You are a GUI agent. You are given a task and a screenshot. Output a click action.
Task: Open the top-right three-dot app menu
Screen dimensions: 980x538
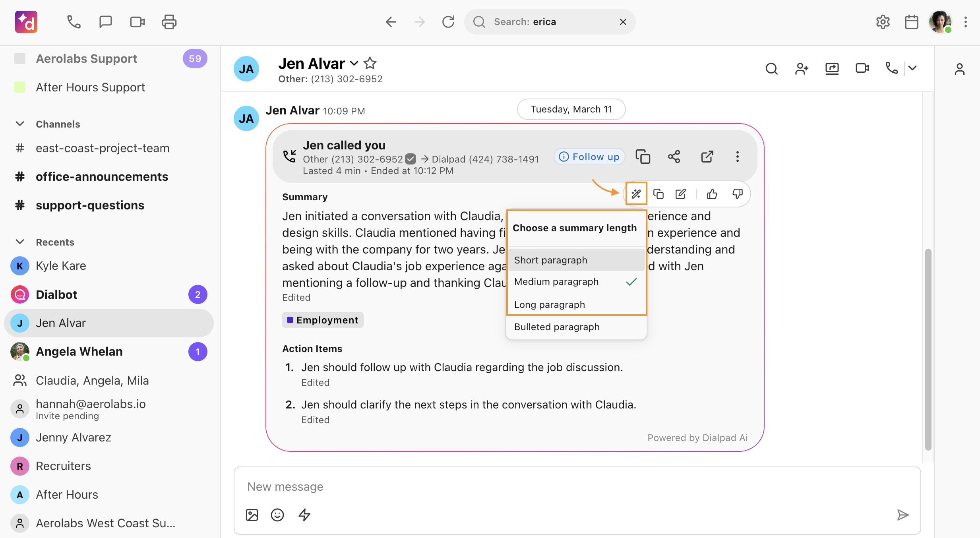click(966, 22)
